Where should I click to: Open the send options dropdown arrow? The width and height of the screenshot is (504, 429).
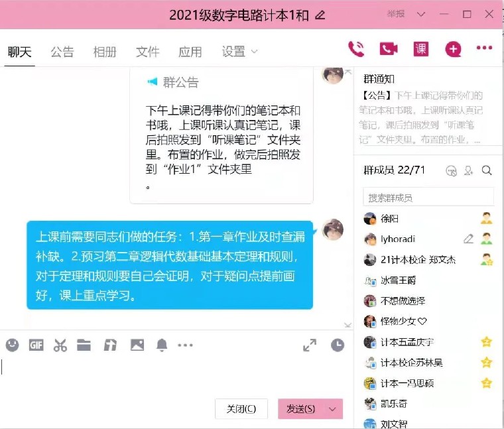[332, 409]
